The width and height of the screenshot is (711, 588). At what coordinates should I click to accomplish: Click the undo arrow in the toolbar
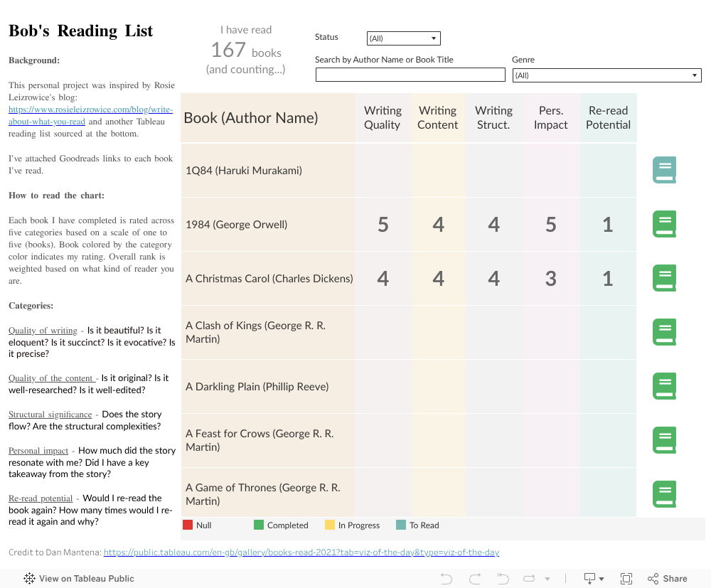tap(447, 579)
